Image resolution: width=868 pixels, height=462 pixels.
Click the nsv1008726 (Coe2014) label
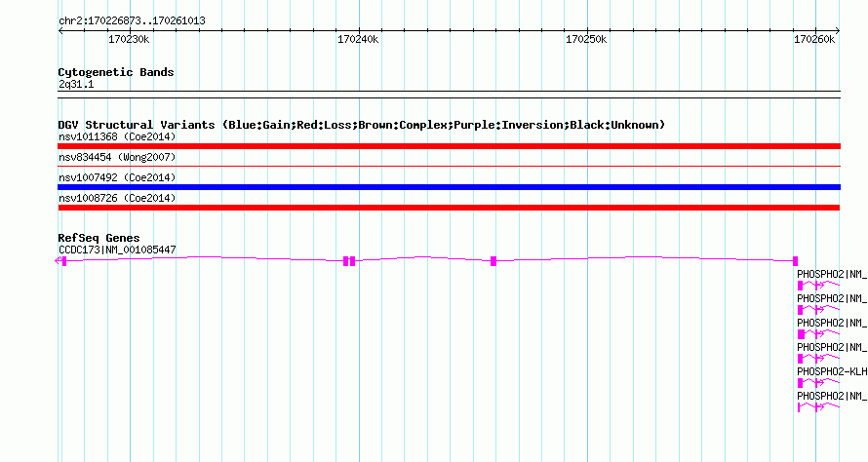coord(117,198)
